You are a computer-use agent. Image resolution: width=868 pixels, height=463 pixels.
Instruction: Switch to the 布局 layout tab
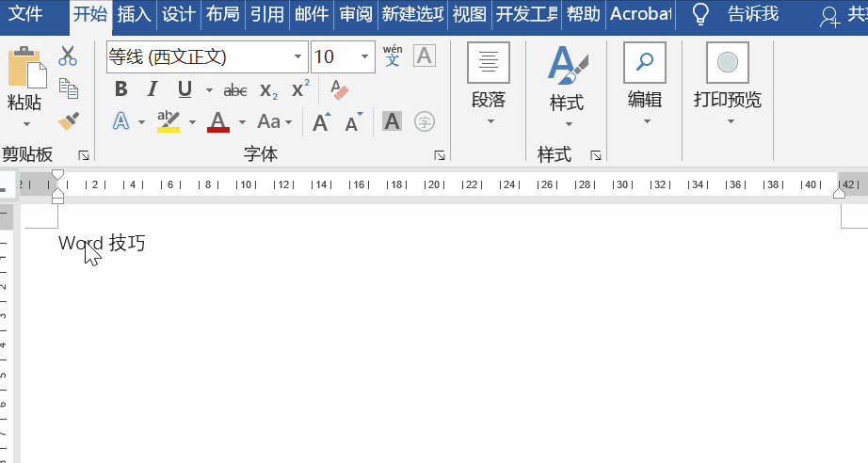(222, 14)
